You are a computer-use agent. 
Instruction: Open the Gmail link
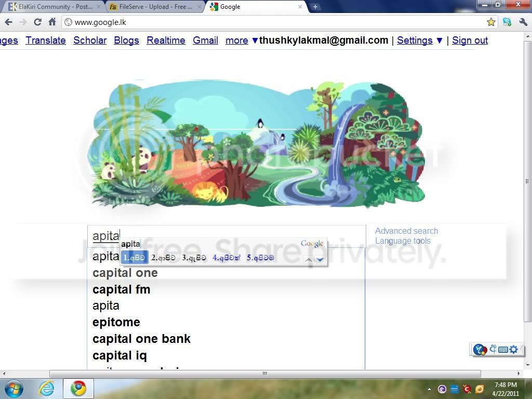pyautogui.click(x=205, y=41)
